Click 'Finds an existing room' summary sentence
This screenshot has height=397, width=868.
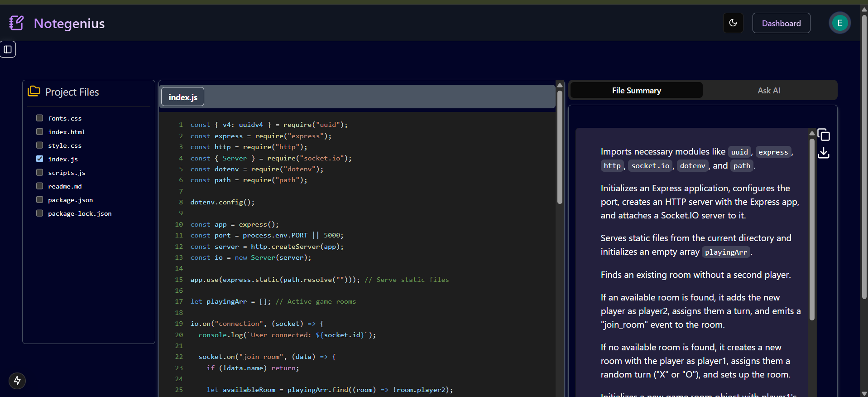point(695,275)
